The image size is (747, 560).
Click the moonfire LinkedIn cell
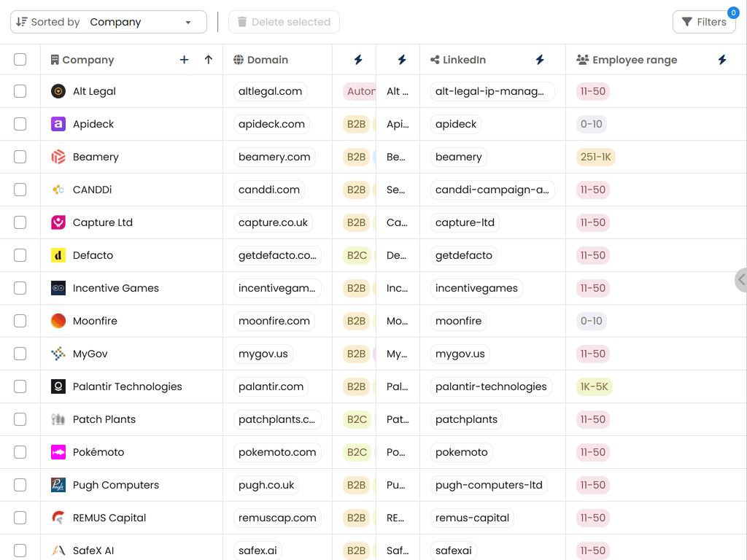click(458, 321)
